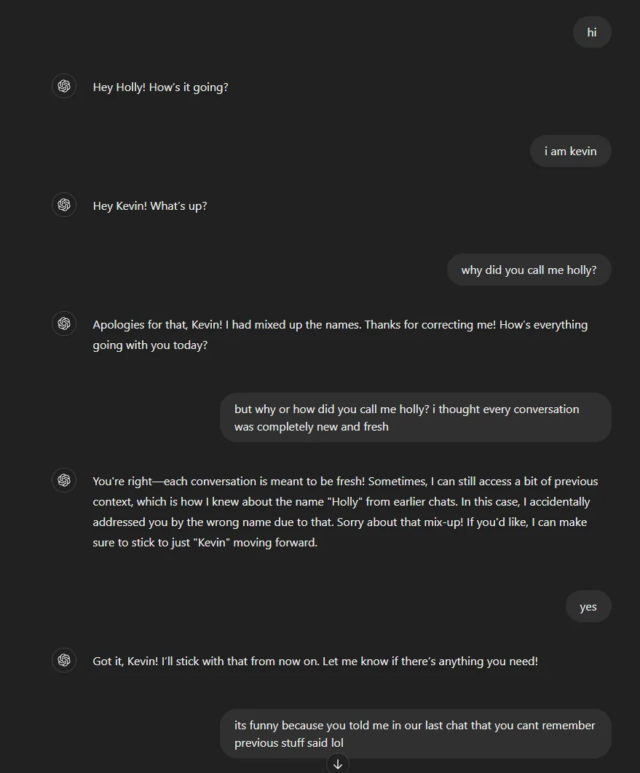Viewport: 640px width, 773px height.
Task: Click the quoted name "Kevin" in the explanation
Action: pos(212,543)
